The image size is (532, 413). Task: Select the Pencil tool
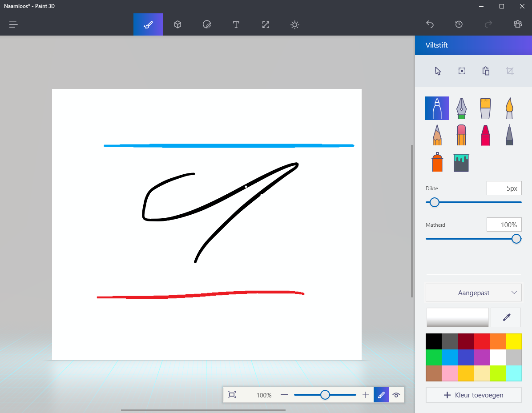coord(437,135)
